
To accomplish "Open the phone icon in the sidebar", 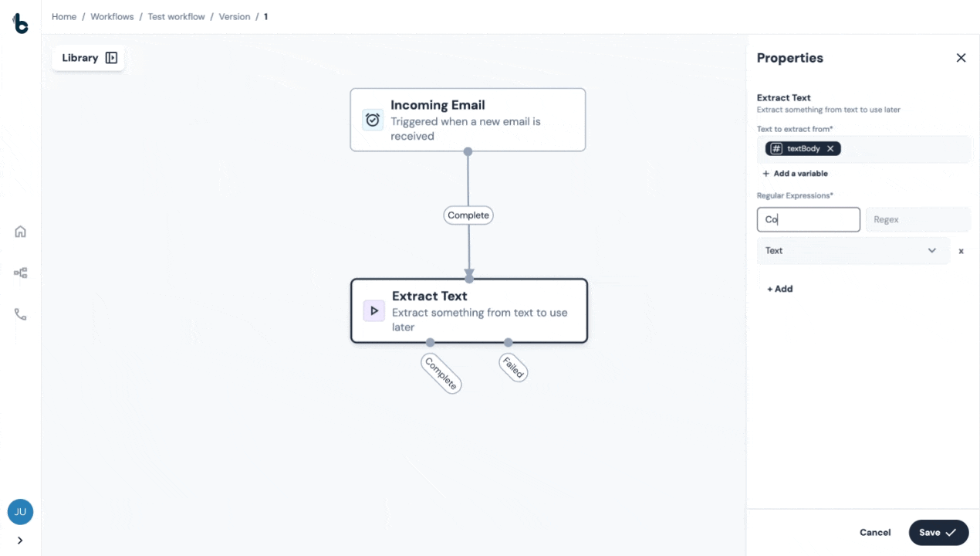I will [21, 314].
